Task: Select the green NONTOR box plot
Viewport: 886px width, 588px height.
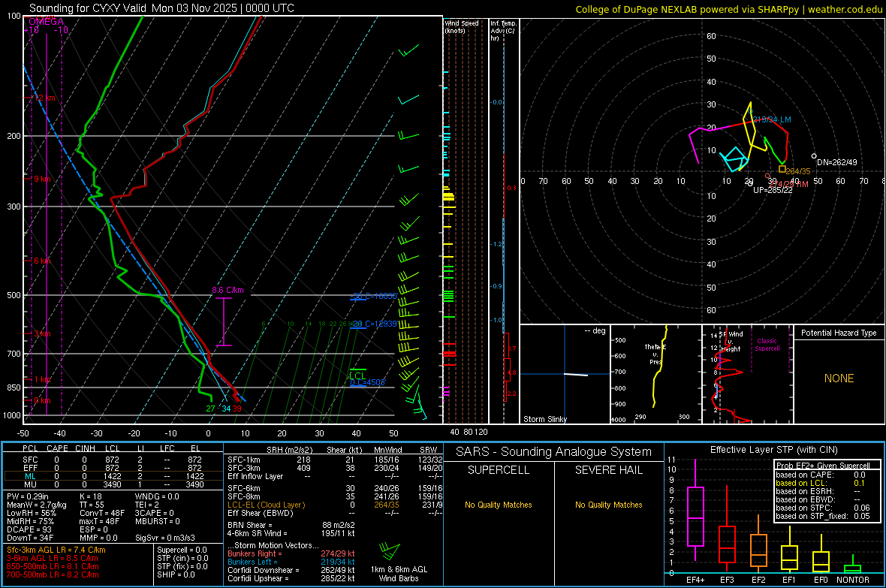Action: tap(852, 565)
